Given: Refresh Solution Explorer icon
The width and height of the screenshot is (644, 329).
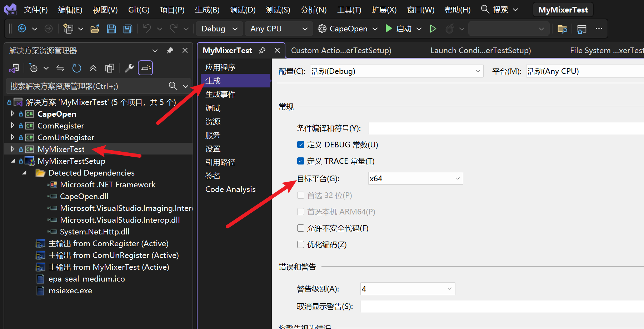Looking at the screenshot, I should (77, 68).
